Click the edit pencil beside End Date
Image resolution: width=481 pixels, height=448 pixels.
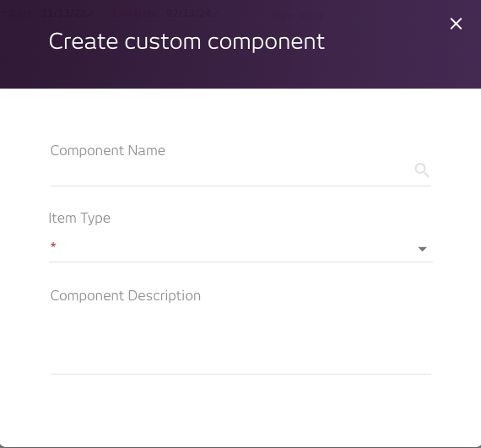click(x=216, y=13)
